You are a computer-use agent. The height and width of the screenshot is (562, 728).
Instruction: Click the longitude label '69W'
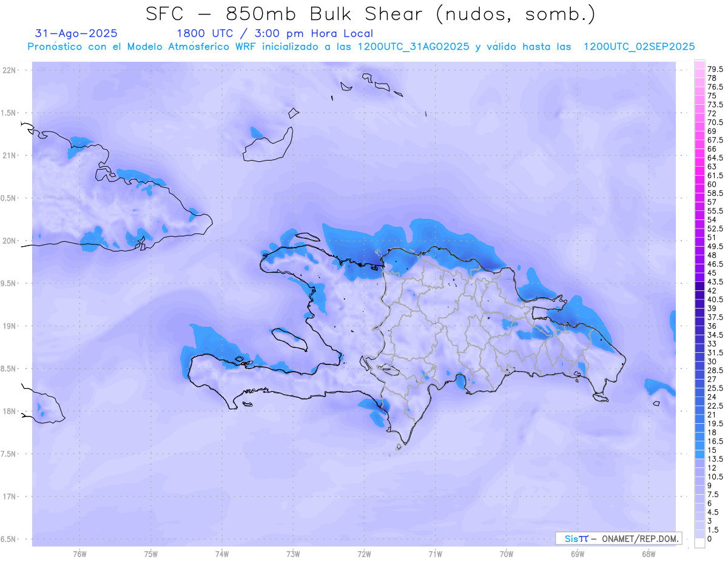click(578, 554)
